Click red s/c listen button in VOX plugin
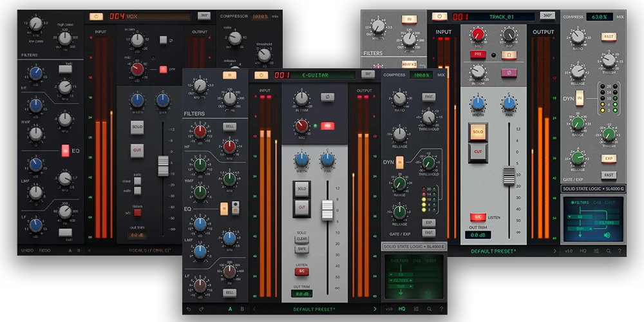The image size is (644, 322). click(137, 213)
